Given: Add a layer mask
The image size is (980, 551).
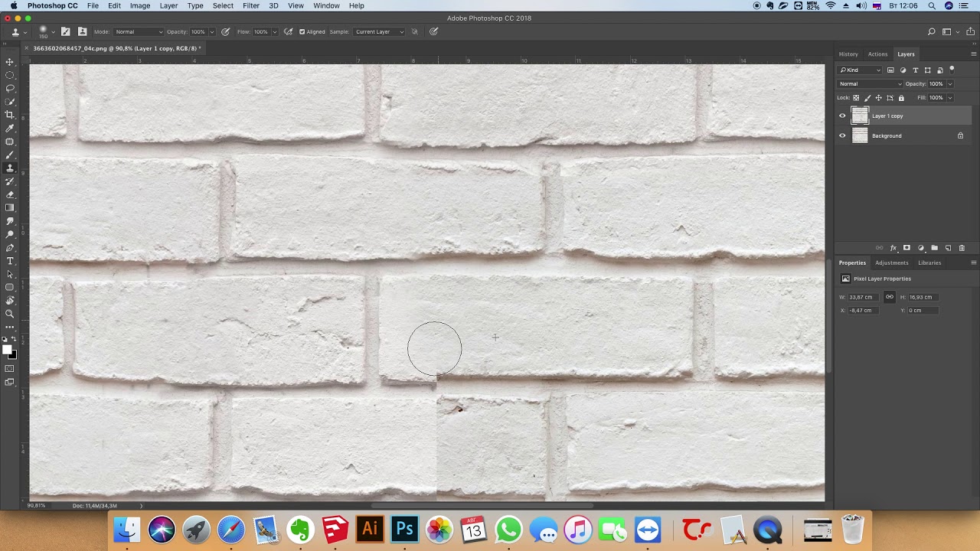Looking at the screenshot, I should (x=906, y=248).
